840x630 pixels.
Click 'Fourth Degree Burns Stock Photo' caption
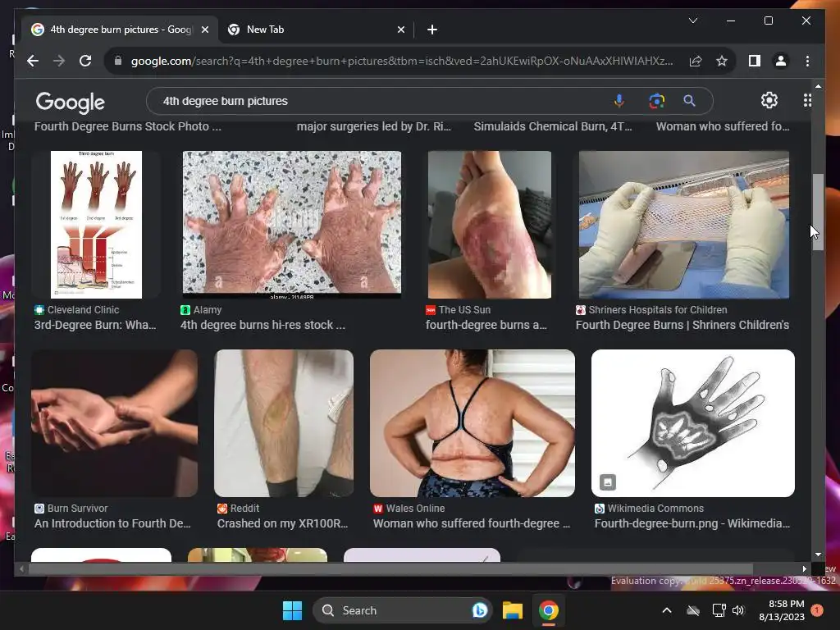tap(127, 126)
